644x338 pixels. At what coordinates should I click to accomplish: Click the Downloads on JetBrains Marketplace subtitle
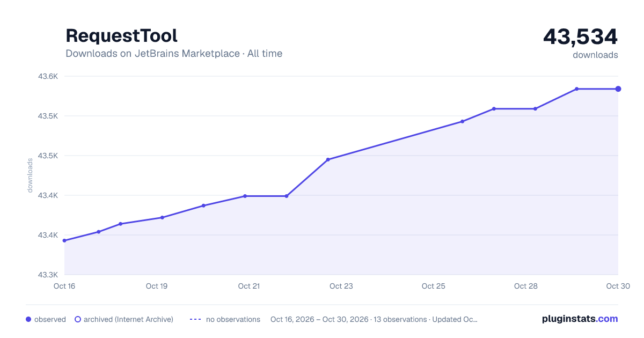point(174,54)
